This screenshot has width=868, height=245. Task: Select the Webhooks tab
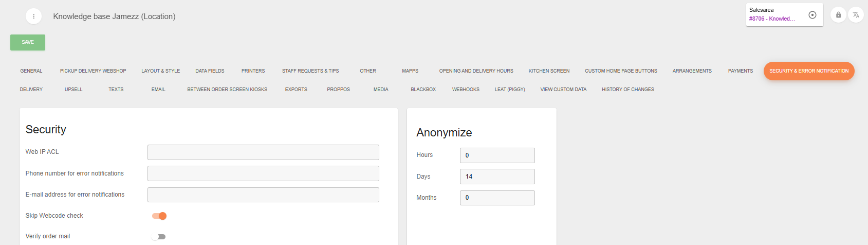(x=466, y=90)
